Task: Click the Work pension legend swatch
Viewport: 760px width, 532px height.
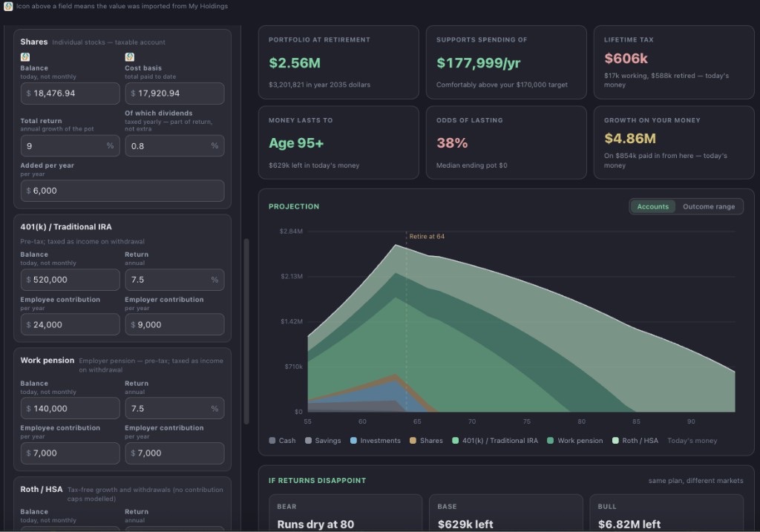Action: (550, 441)
